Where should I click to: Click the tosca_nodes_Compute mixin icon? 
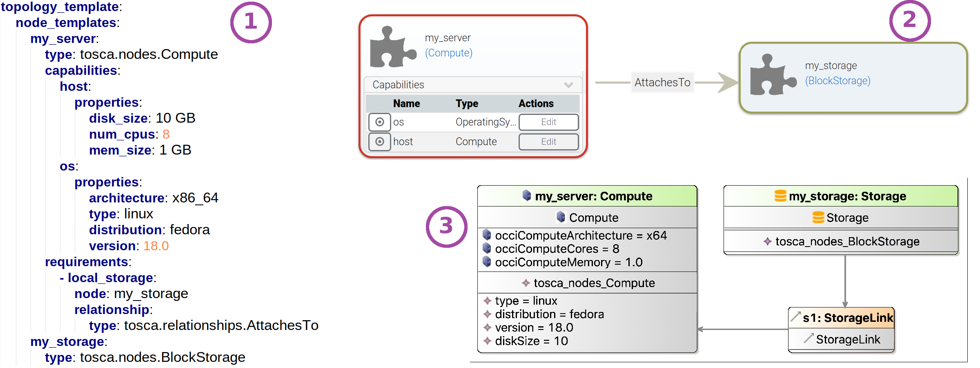[x=526, y=283]
